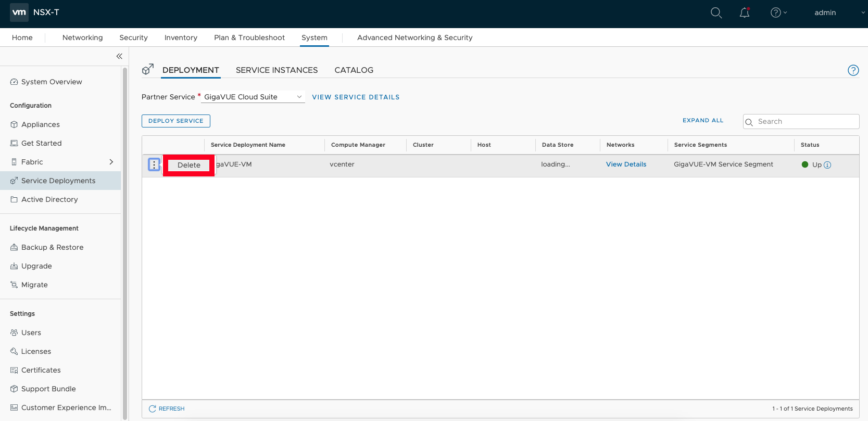Click the search field magnifier icon
868x421 pixels.
tap(749, 122)
